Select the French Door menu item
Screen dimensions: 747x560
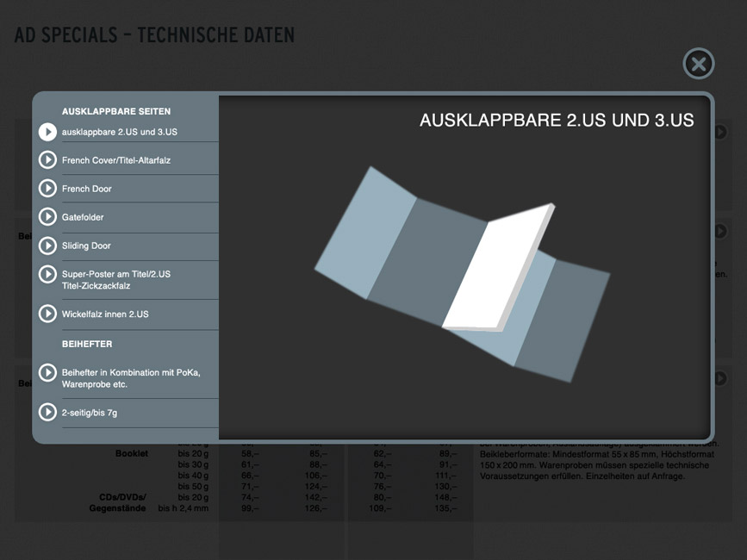coord(87,189)
